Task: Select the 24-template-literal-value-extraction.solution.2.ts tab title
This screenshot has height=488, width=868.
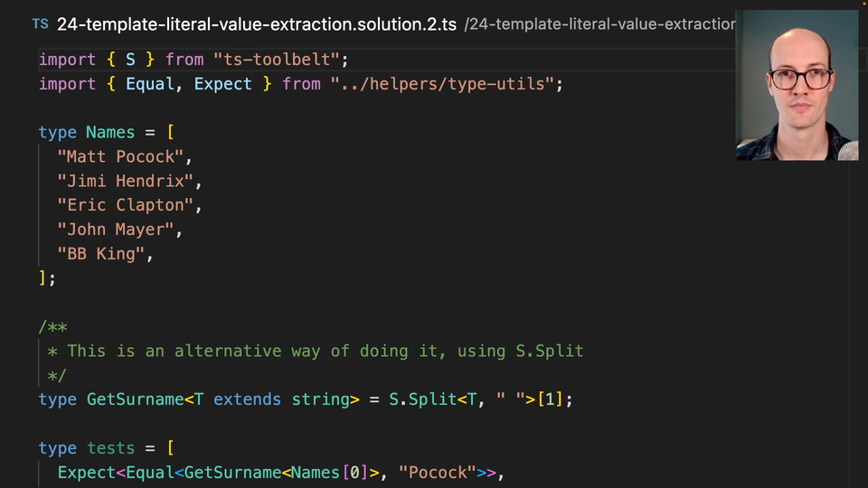Action: (257, 24)
